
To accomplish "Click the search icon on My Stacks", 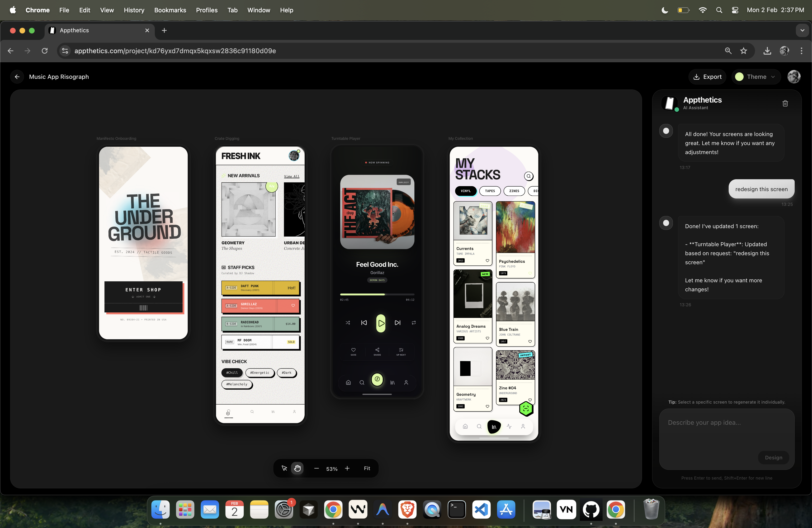I will pyautogui.click(x=529, y=176).
